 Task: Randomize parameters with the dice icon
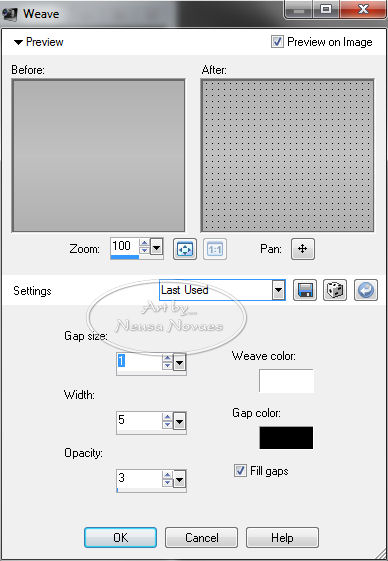click(x=335, y=290)
